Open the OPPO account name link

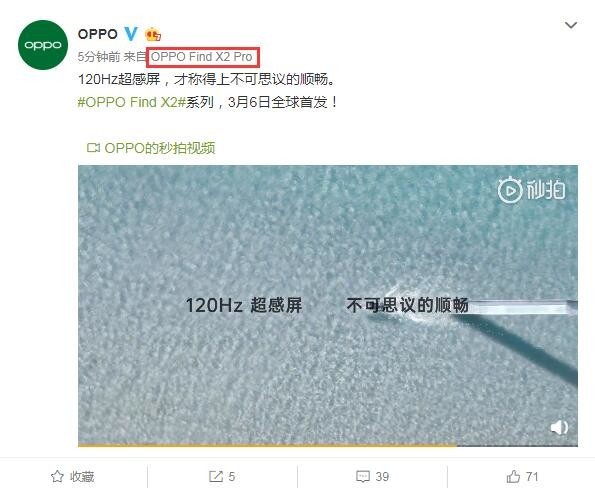coord(98,34)
